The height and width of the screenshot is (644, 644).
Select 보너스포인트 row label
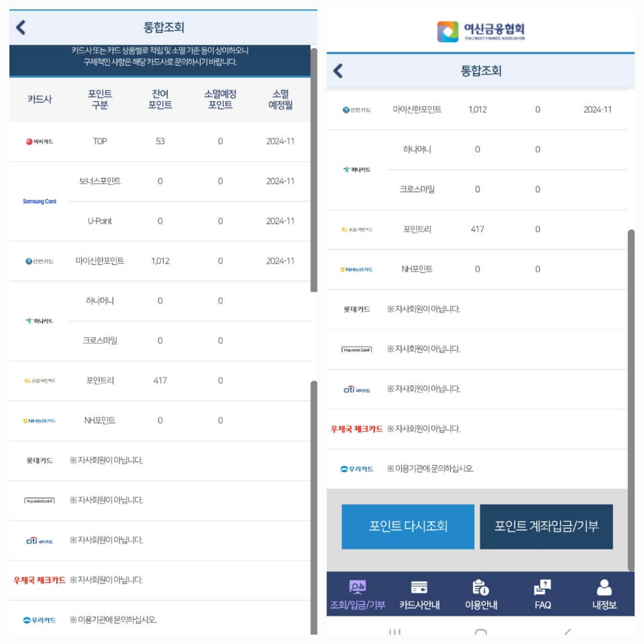point(100,181)
